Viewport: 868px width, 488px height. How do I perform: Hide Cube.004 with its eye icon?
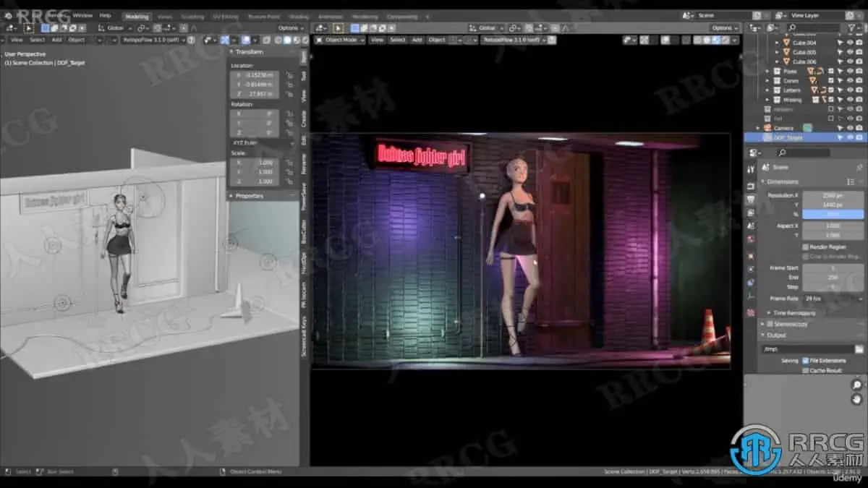(850, 43)
